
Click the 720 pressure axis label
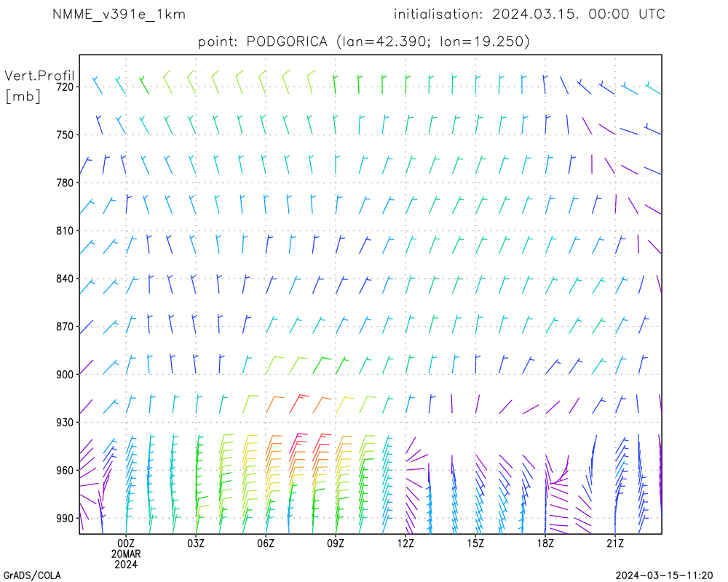(x=66, y=87)
